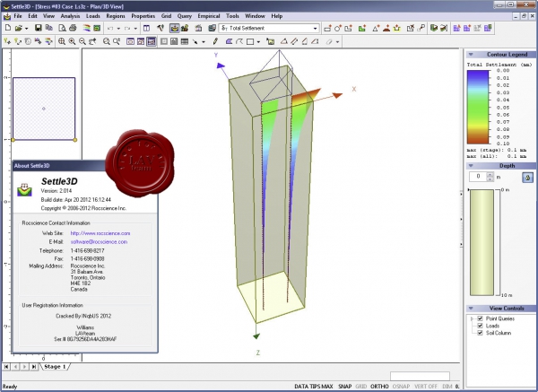This screenshot has width=538, height=392.
Task: Open the Print Preview icon
Action: pos(62,28)
